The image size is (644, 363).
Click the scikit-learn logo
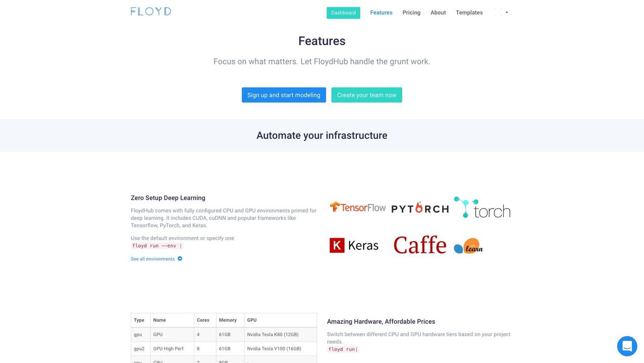(468, 246)
